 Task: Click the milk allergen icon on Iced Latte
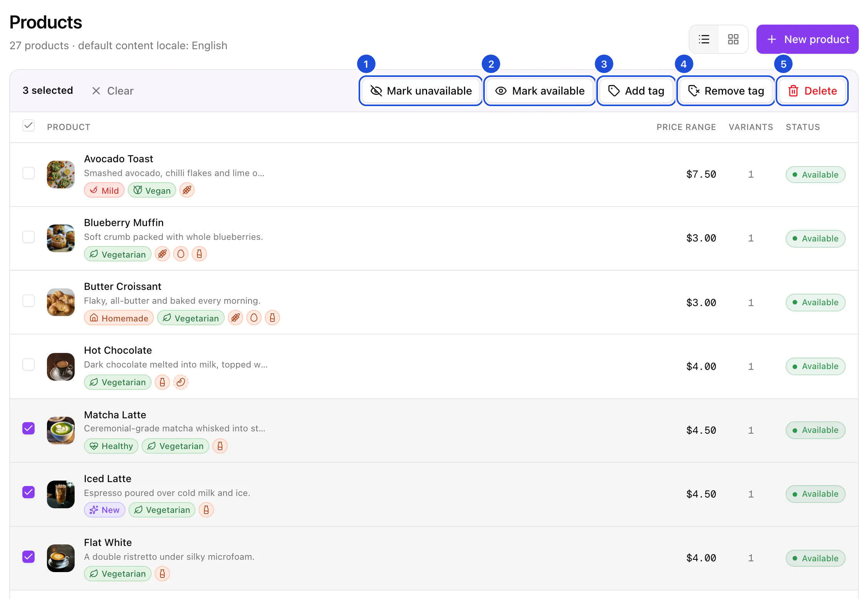click(x=206, y=510)
